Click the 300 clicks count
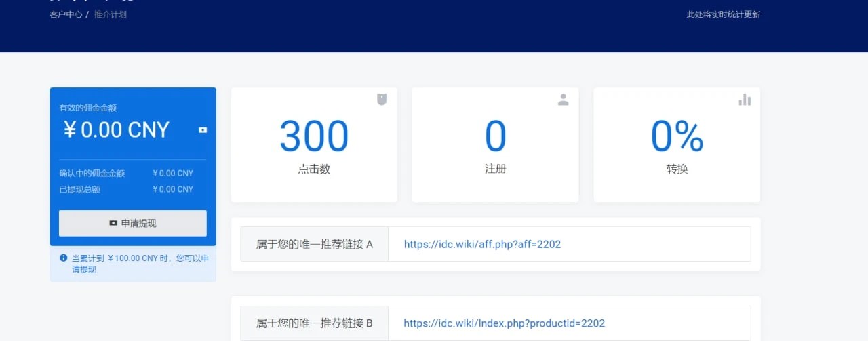 [314, 136]
